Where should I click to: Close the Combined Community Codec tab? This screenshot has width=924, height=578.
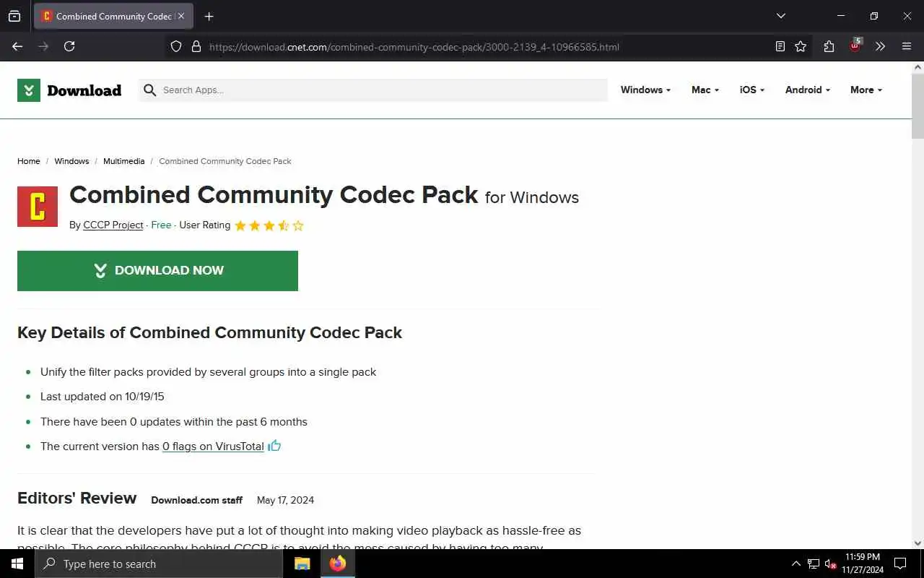pos(180,16)
